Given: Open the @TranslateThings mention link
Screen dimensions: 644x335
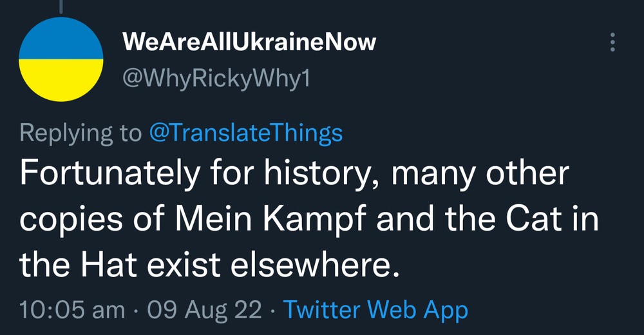Looking at the screenshot, I should coord(245,133).
